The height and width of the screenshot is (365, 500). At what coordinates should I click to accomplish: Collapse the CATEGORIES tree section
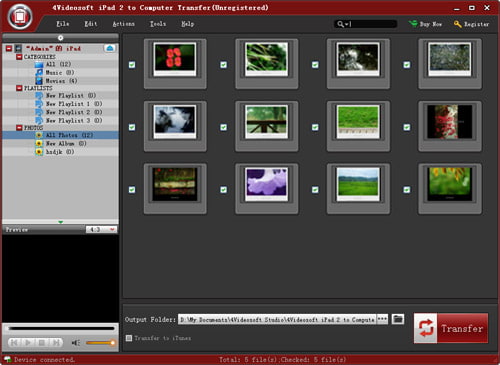coord(19,57)
